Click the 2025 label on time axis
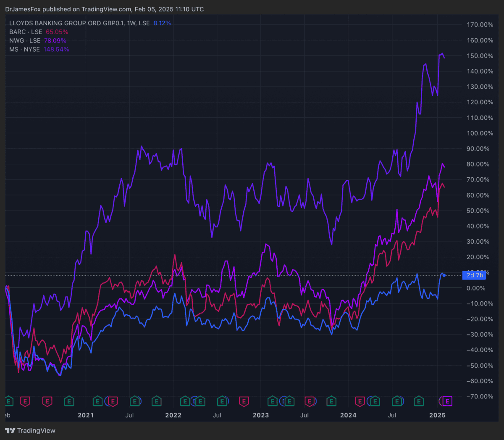This screenshot has width=504, height=440. click(x=437, y=415)
